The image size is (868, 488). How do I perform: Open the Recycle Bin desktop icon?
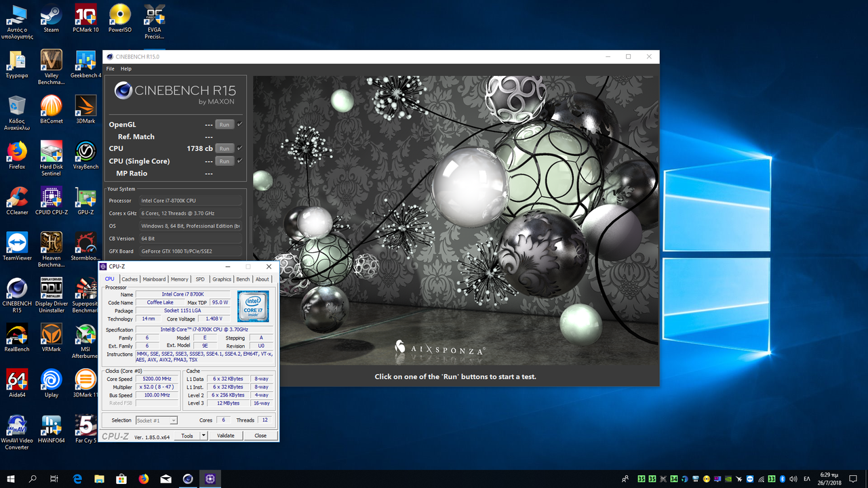point(17,113)
